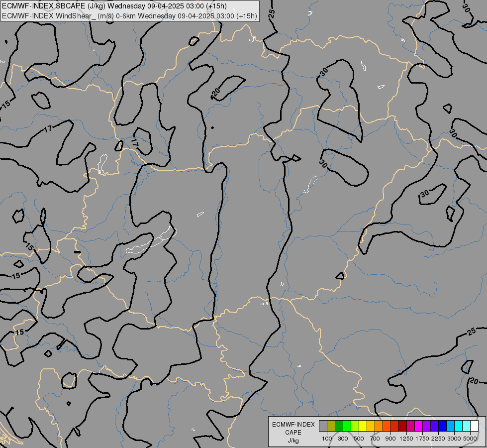
Task: Click the pure blue legend swatch
Action: click(443, 426)
